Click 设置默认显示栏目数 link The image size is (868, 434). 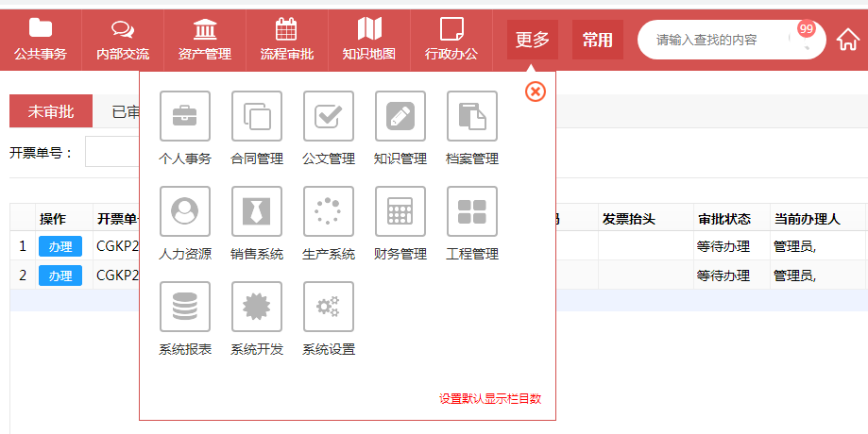tap(489, 399)
